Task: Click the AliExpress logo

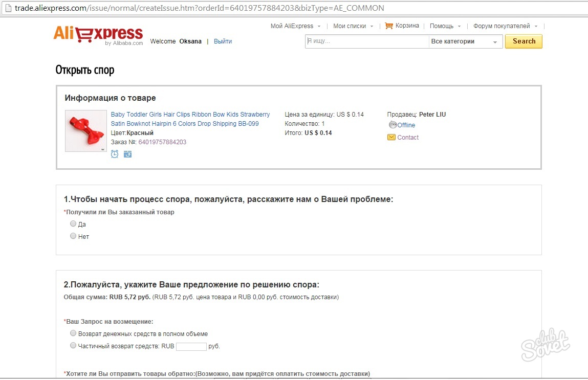Action: 98,35
